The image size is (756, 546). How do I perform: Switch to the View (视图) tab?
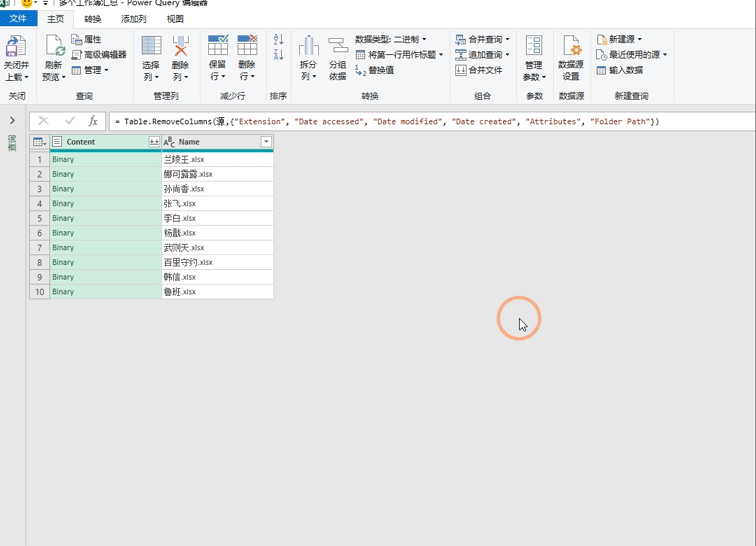pos(175,19)
